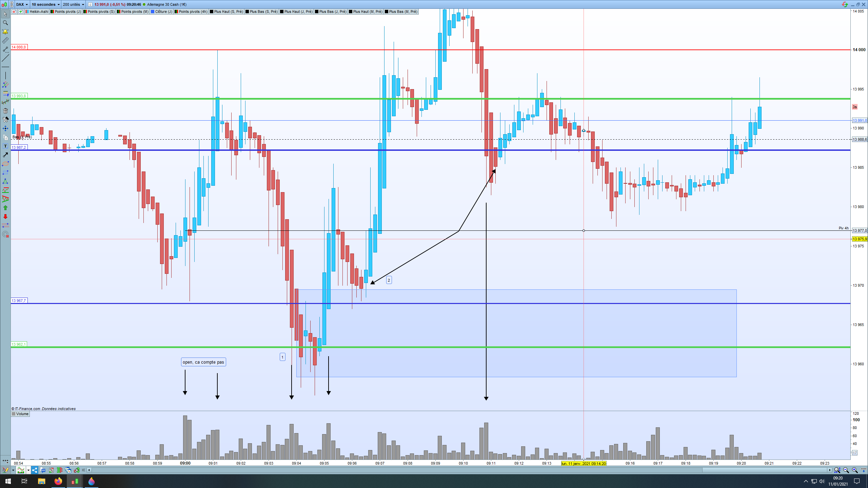This screenshot has width=868, height=488.
Task: Select the ruler measurement tool
Action: tap(5, 40)
